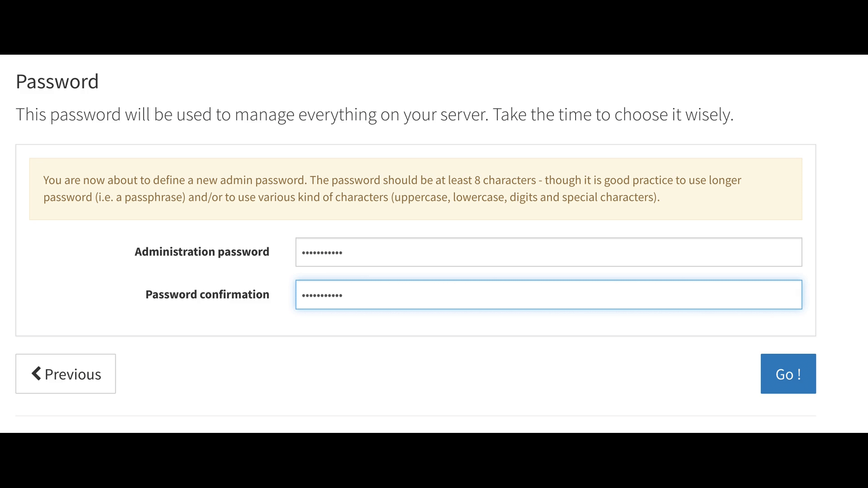This screenshot has height=488, width=868.
Task: Click the Administration password label
Action: coord(202,252)
